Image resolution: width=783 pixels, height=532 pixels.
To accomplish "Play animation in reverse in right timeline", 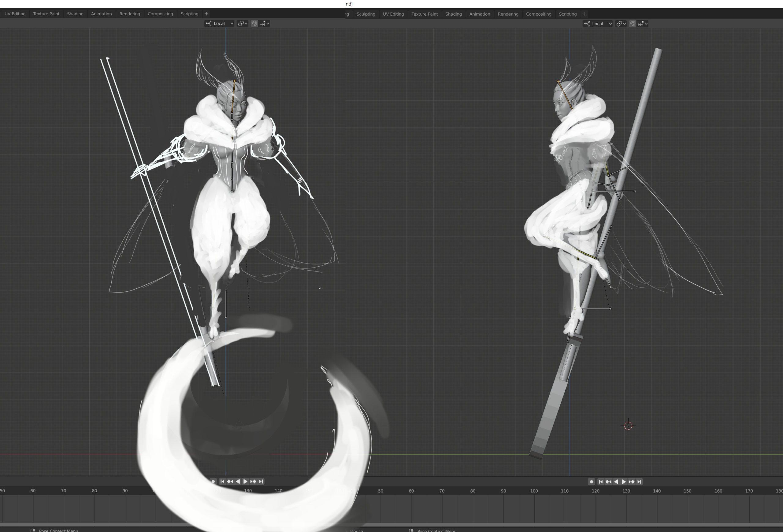I will (616, 482).
